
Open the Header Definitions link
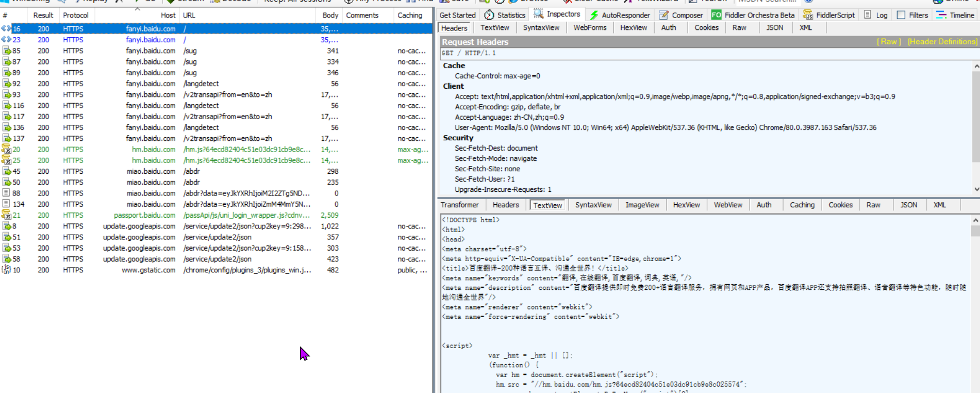click(x=942, y=42)
